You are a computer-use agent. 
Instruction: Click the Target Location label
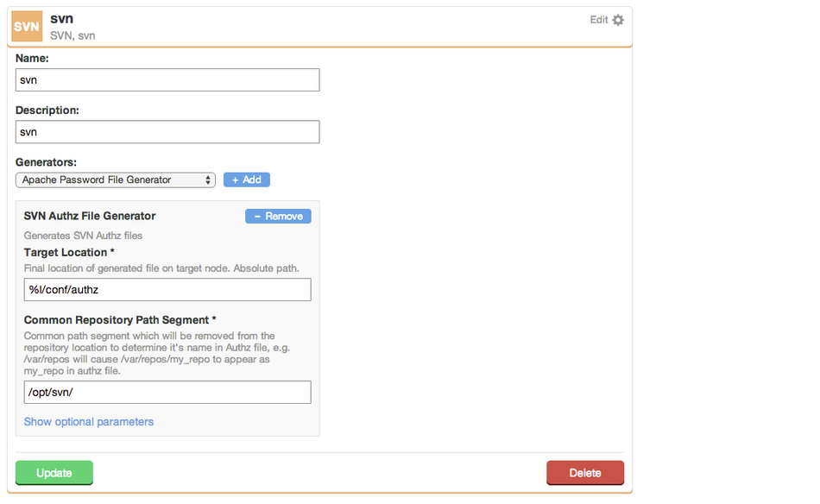coord(69,253)
